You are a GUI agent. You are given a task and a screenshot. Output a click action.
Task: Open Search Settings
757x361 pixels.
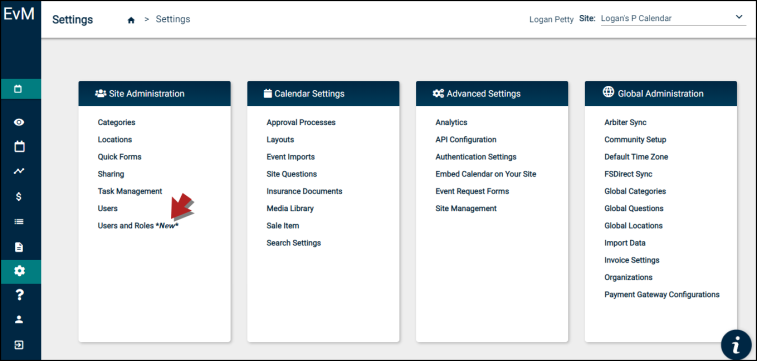294,243
